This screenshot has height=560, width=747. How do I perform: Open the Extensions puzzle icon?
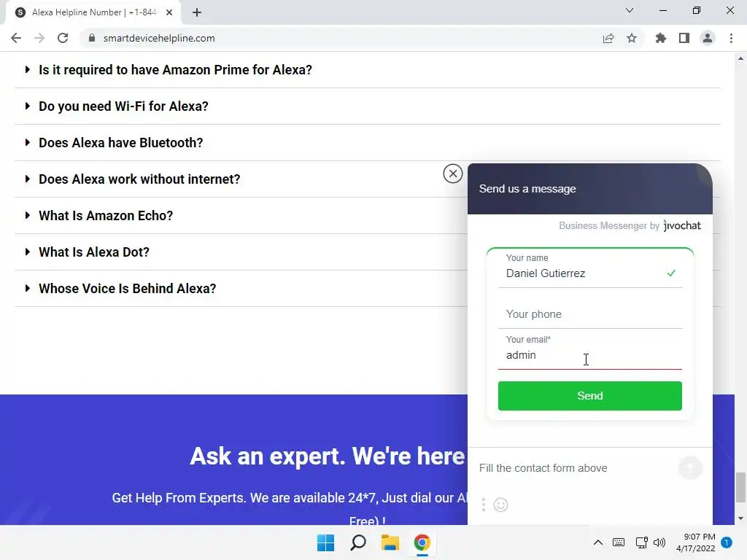pyautogui.click(x=661, y=38)
